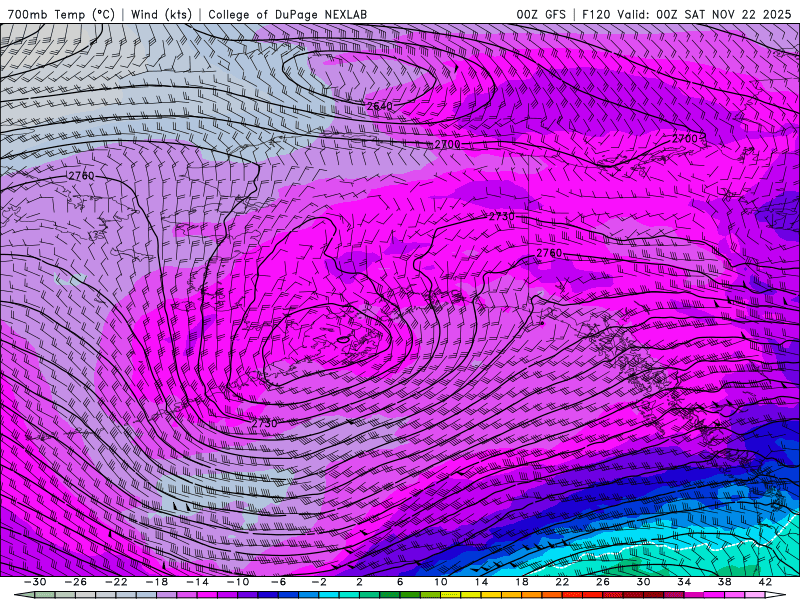800x600 pixels.
Task: Click the 2760 contour label below upper 2730
Action: tap(549, 253)
